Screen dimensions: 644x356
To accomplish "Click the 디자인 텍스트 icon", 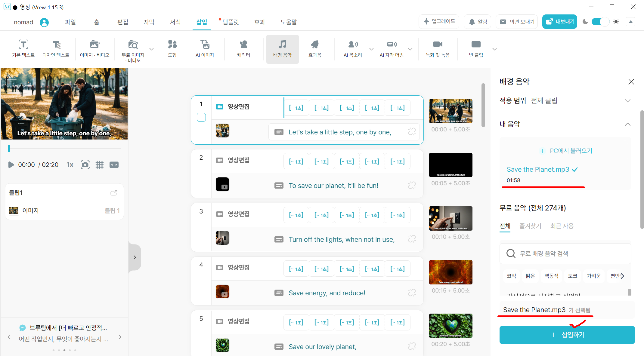I will 56,48.
